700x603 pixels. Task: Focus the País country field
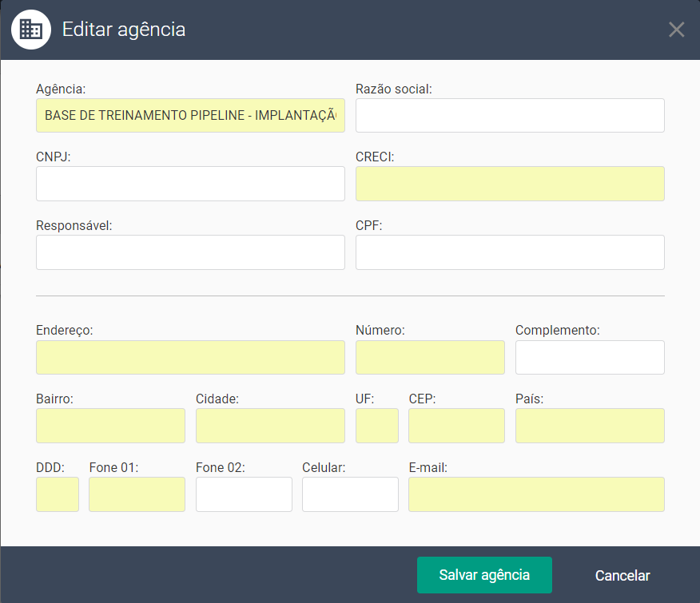point(590,426)
